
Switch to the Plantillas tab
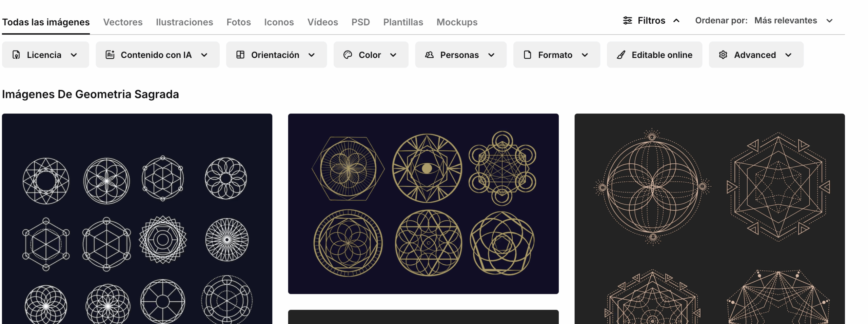403,22
